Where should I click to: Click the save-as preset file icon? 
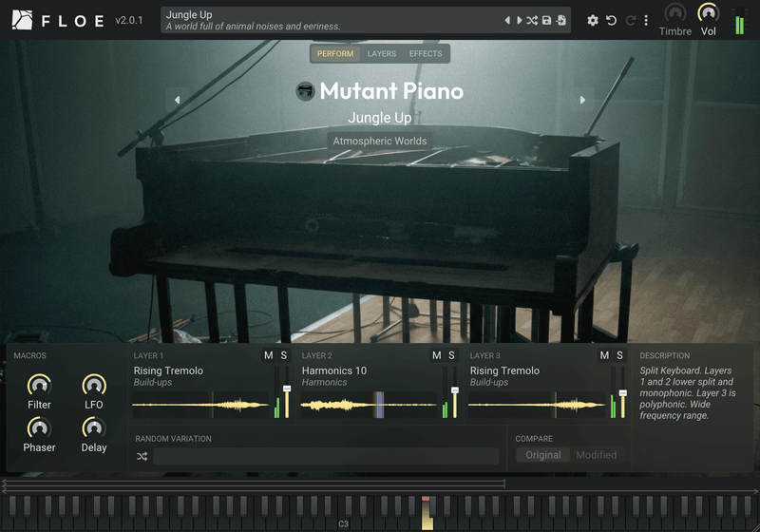click(560, 20)
